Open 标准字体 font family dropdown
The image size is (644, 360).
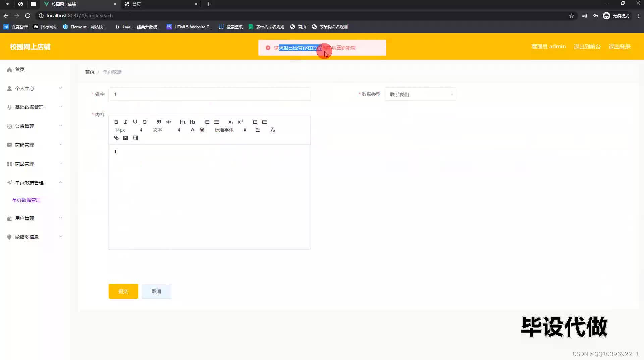[x=230, y=130]
